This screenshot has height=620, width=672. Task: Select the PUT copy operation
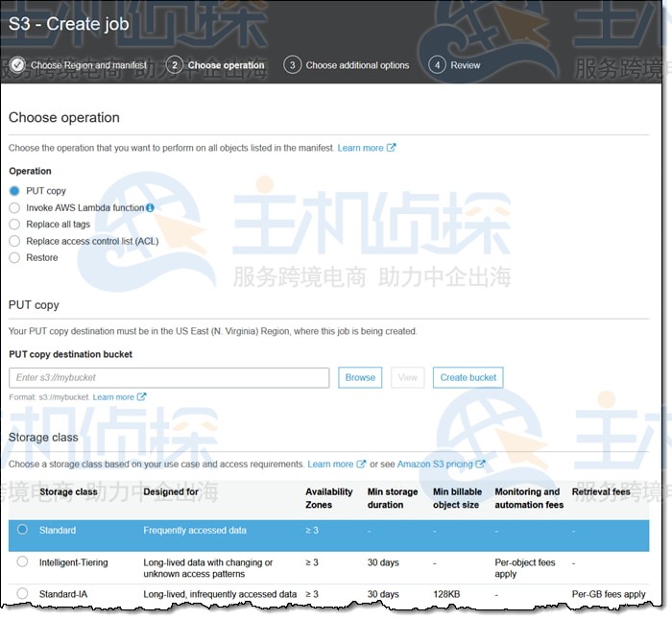point(14,191)
